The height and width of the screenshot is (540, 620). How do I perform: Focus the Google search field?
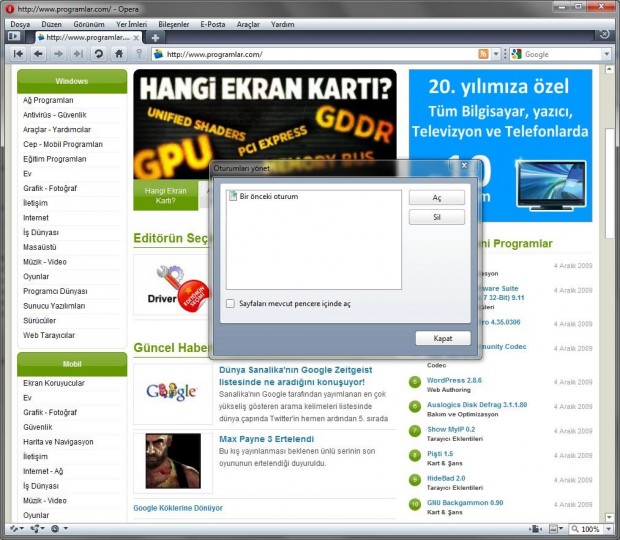pos(562,54)
